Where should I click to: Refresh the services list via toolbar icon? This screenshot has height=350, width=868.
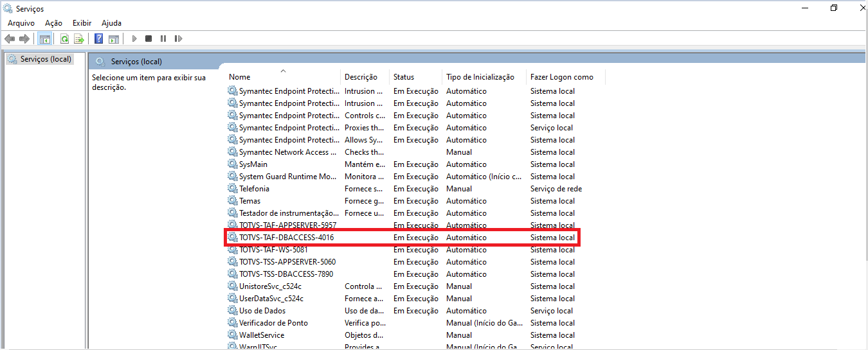pos(64,39)
